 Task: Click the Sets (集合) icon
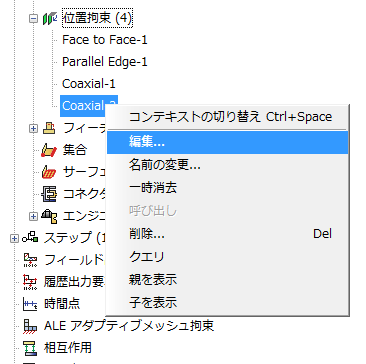49,150
